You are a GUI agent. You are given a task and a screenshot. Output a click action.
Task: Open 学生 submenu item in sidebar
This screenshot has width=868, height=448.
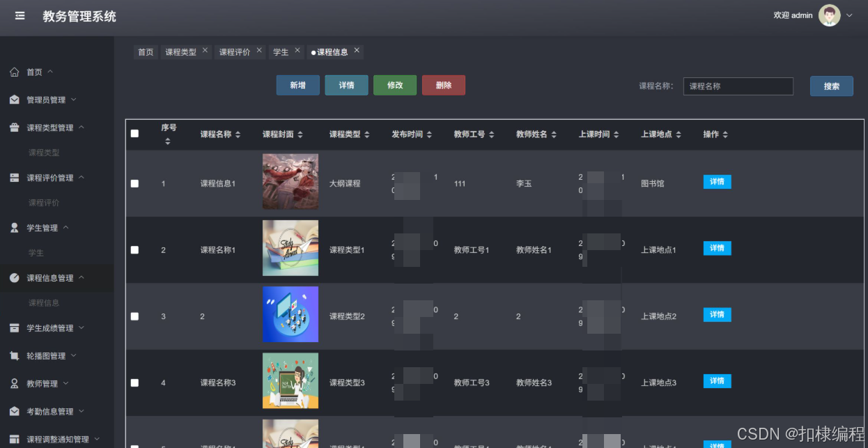36,253
